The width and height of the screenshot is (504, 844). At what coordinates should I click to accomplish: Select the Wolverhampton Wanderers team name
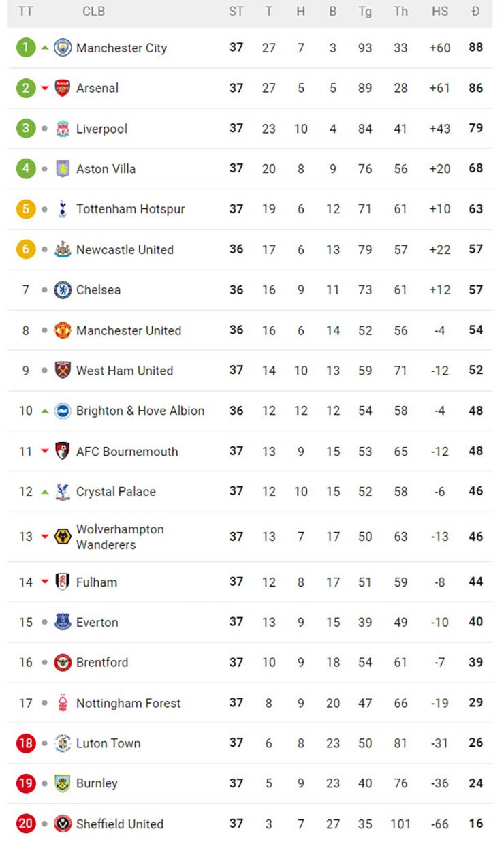[120, 537]
